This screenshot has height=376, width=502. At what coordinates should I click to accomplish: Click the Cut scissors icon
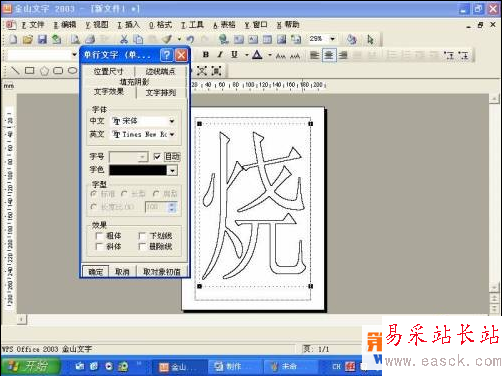click(124, 39)
